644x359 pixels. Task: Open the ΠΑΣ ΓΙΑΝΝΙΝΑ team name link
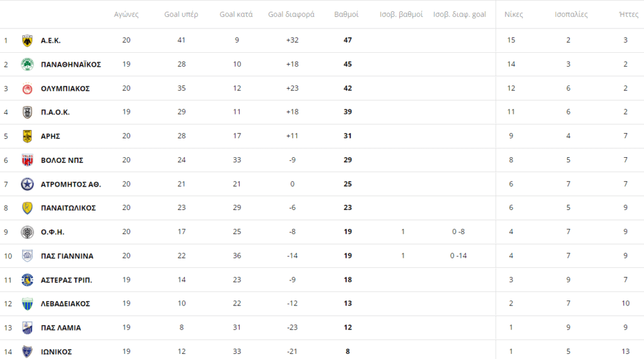[67, 256]
